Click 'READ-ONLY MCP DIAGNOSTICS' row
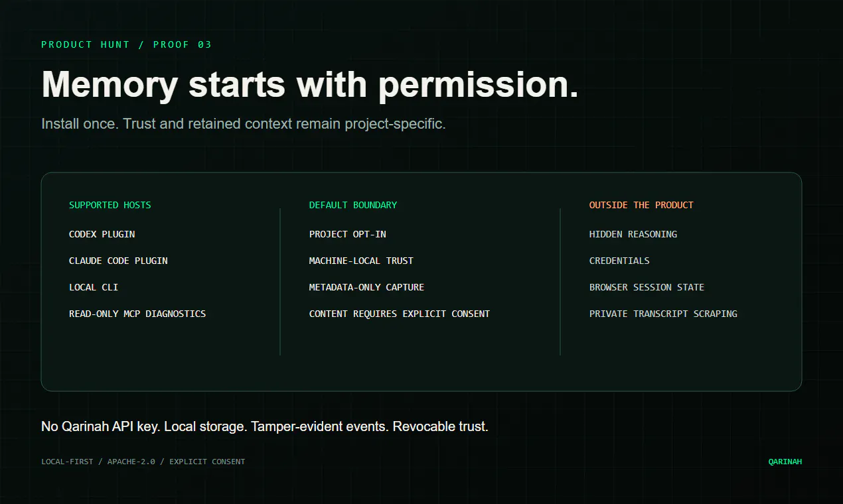Viewport: 843px width, 504px height. click(137, 314)
